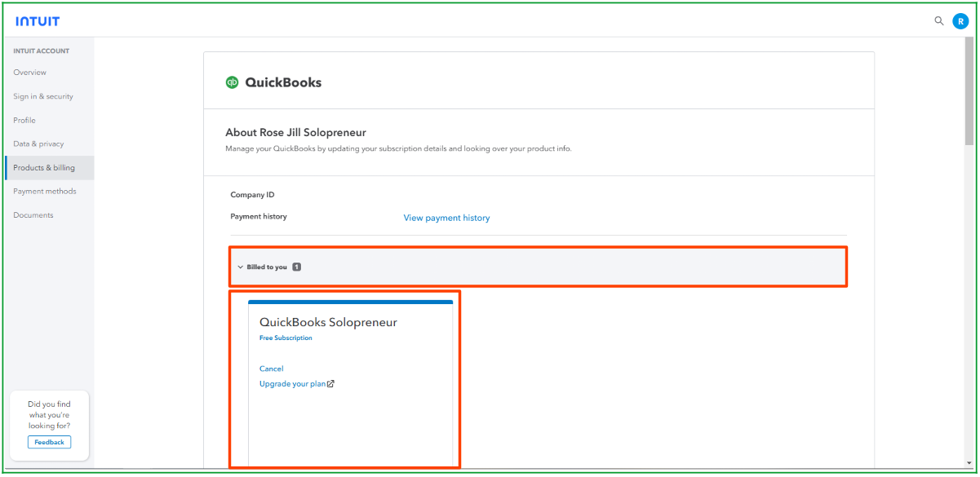Screen dimensions: 980x477
Task: Open the account avatar menu
Action: pyautogui.click(x=960, y=20)
